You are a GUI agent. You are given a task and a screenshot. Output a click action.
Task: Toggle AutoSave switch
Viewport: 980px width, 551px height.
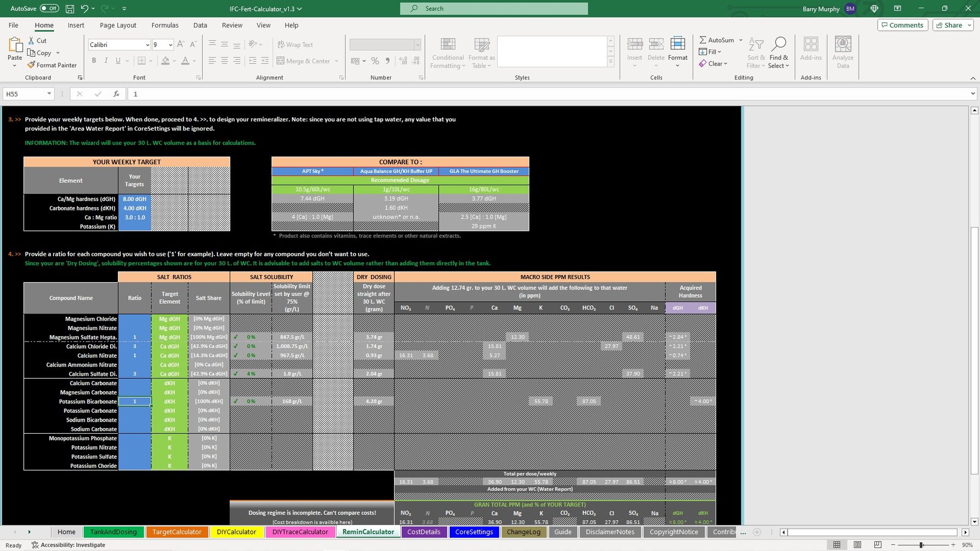(x=49, y=8)
